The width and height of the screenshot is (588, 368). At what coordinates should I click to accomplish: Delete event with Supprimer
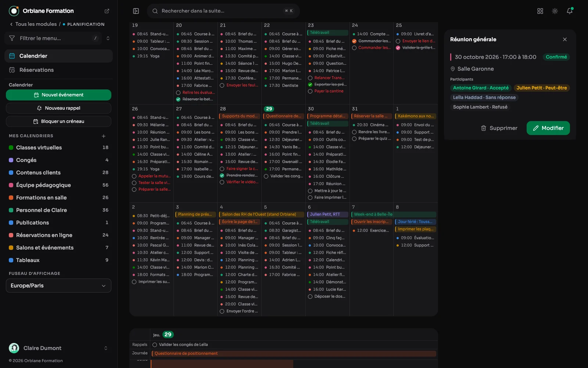coord(499,128)
